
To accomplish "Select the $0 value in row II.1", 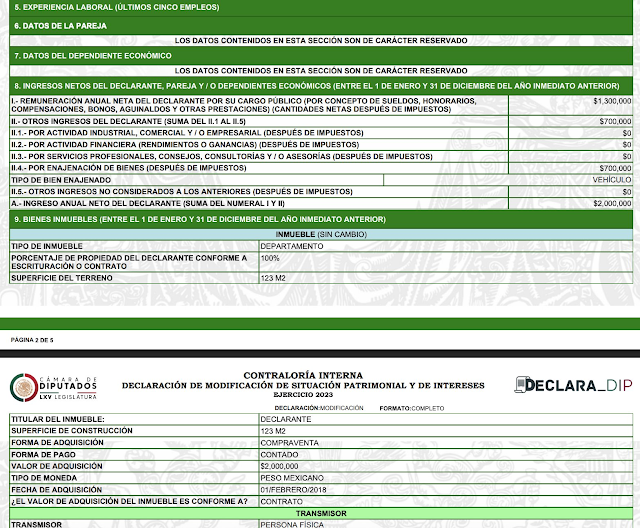I will [x=627, y=133].
